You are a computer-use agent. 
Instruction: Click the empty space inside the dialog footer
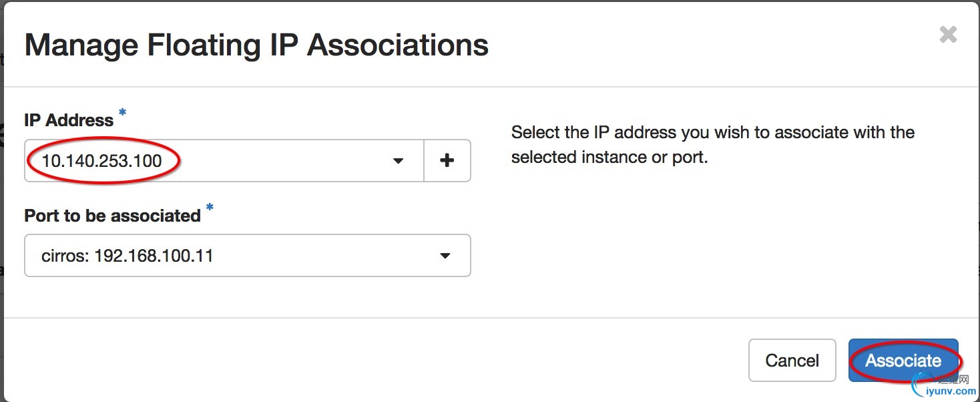coord(374,361)
